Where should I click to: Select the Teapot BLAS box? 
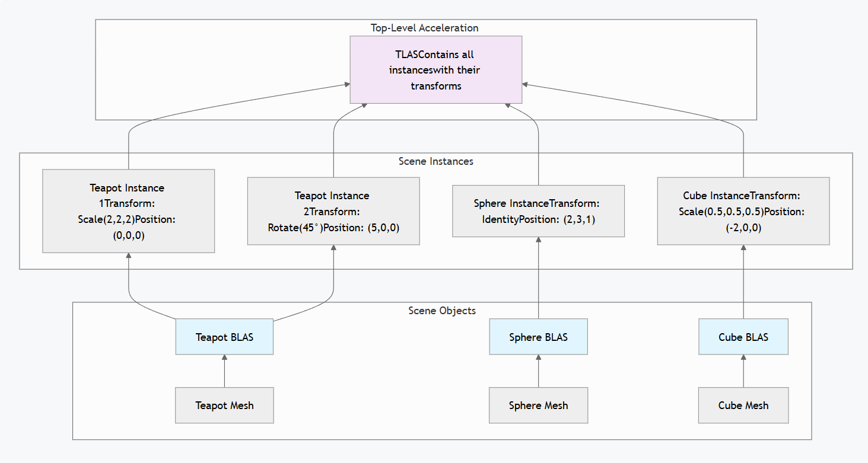pyautogui.click(x=224, y=337)
